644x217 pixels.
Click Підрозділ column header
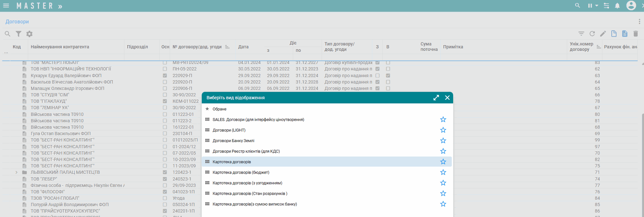[137, 47]
